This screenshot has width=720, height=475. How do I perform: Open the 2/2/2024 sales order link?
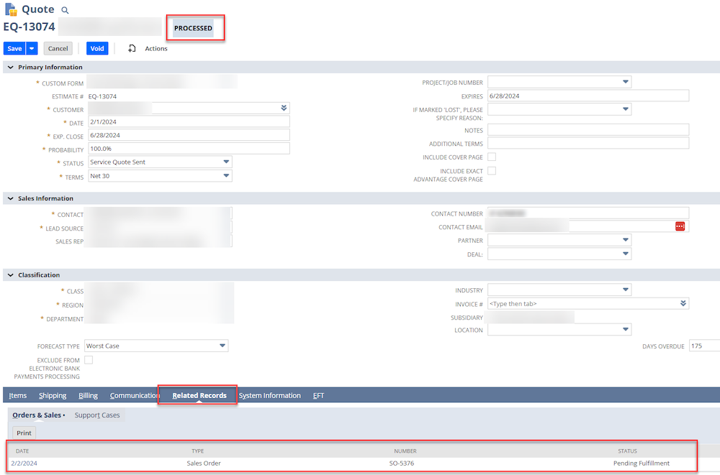[24, 464]
